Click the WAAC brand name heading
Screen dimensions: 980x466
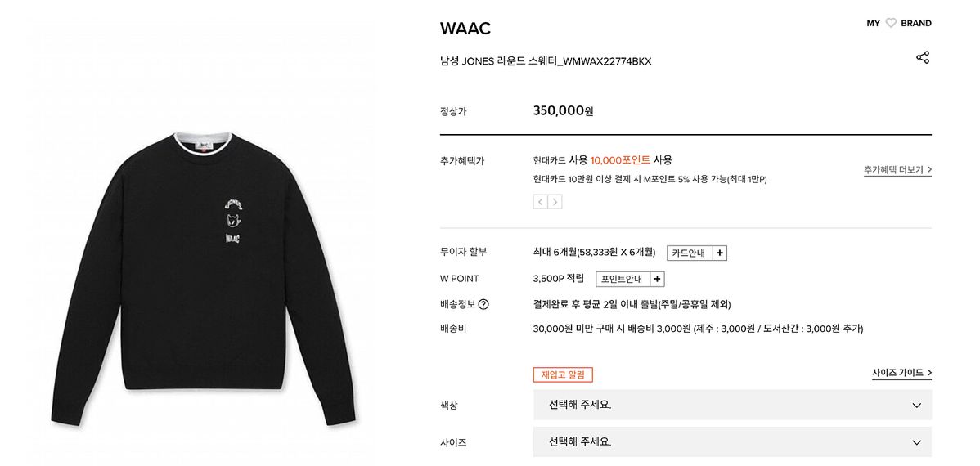[x=465, y=28]
